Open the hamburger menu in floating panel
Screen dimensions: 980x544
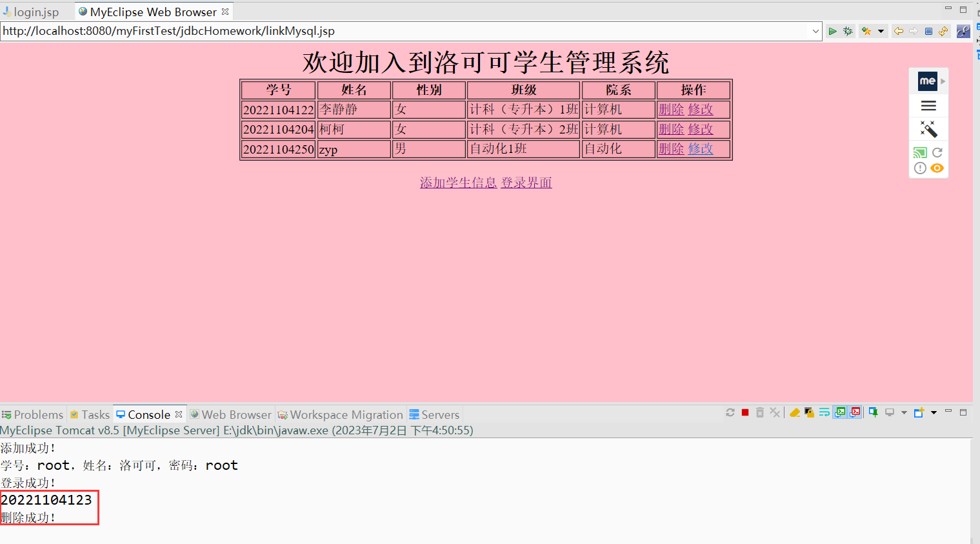click(x=928, y=106)
